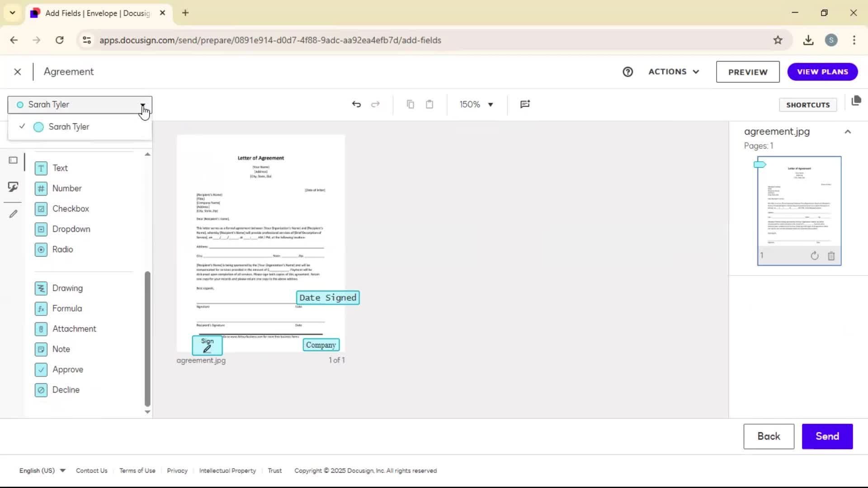Select the Drawing field tool

59,288
